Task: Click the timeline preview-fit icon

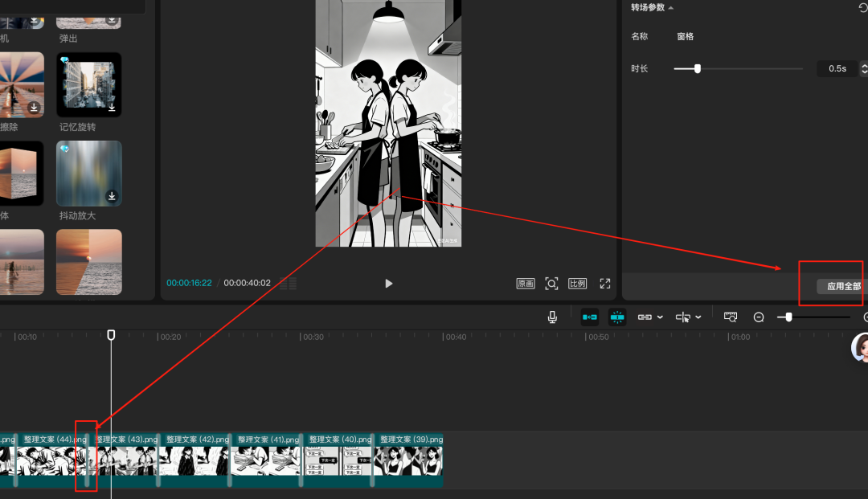Action: pos(731,317)
